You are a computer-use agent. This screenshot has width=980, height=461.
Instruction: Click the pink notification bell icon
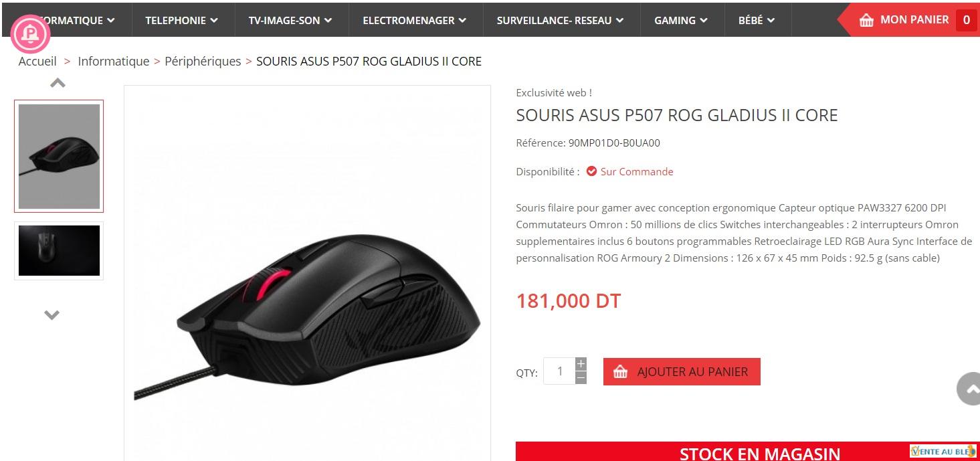31,33
